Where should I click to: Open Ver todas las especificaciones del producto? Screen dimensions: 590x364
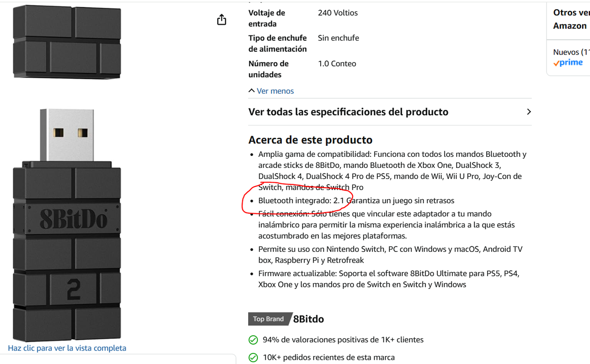390,112
